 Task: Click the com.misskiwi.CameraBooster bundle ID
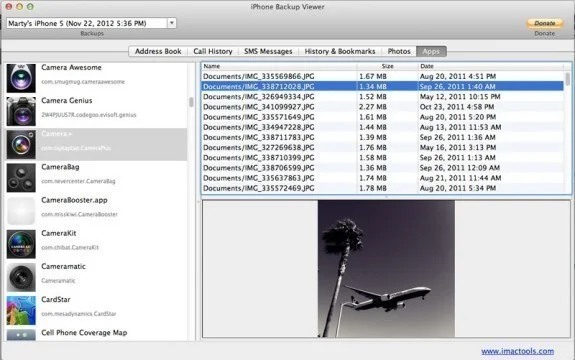(x=79, y=214)
